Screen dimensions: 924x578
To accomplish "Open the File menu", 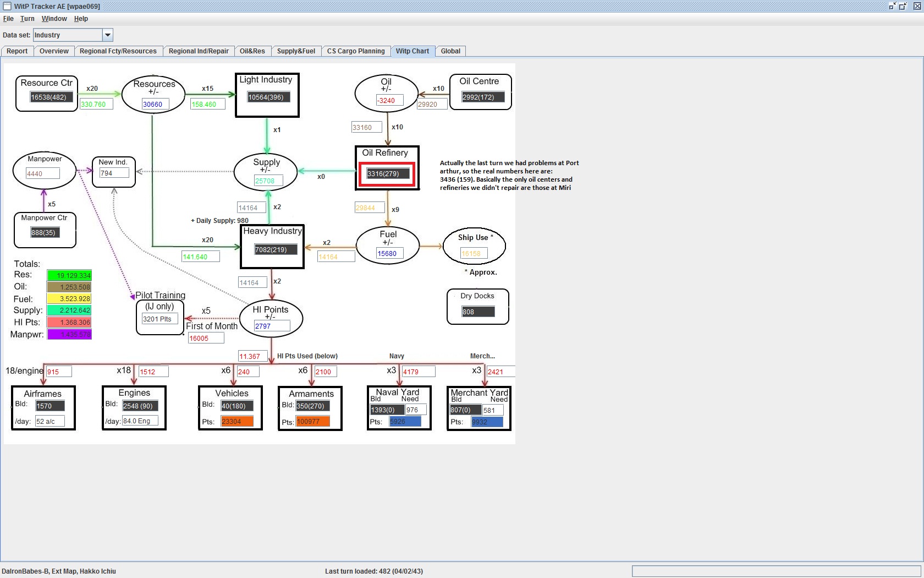I will (8, 19).
